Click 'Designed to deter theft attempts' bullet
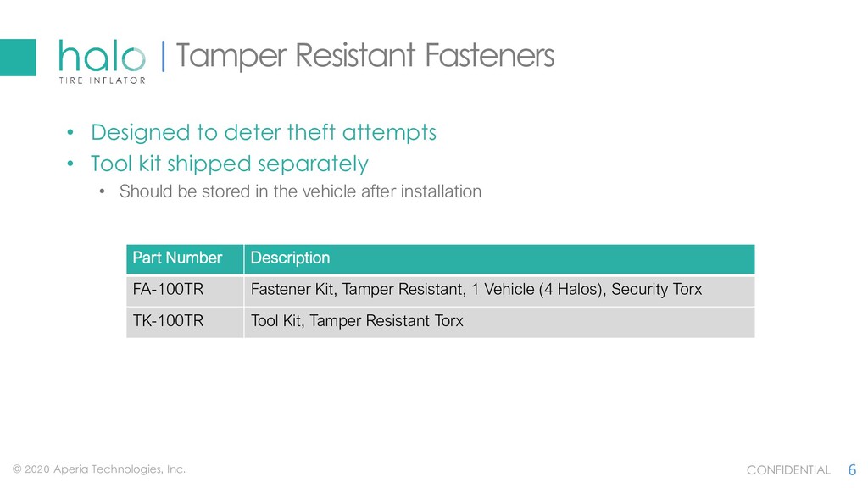The image size is (868, 488). point(264,133)
